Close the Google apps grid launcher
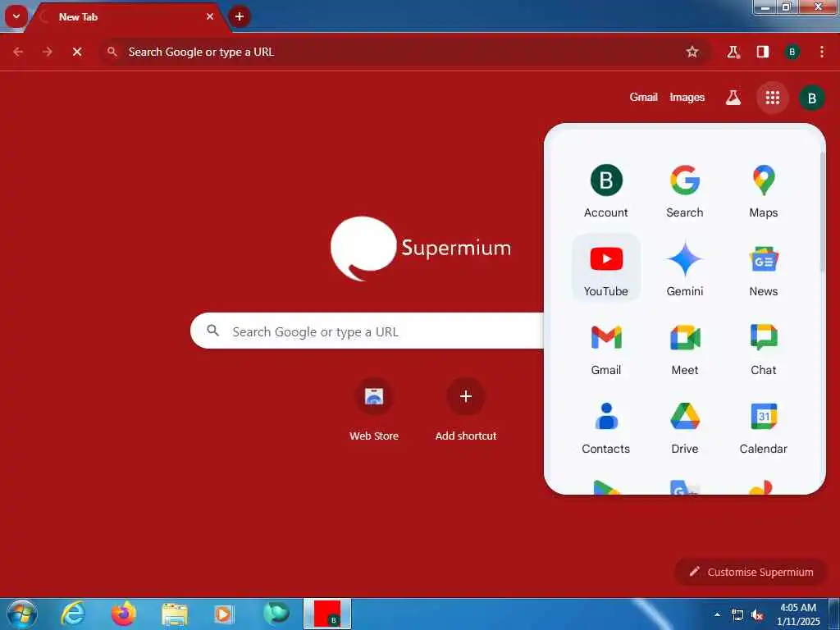This screenshot has height=630, width=840. tap(773, 98)
